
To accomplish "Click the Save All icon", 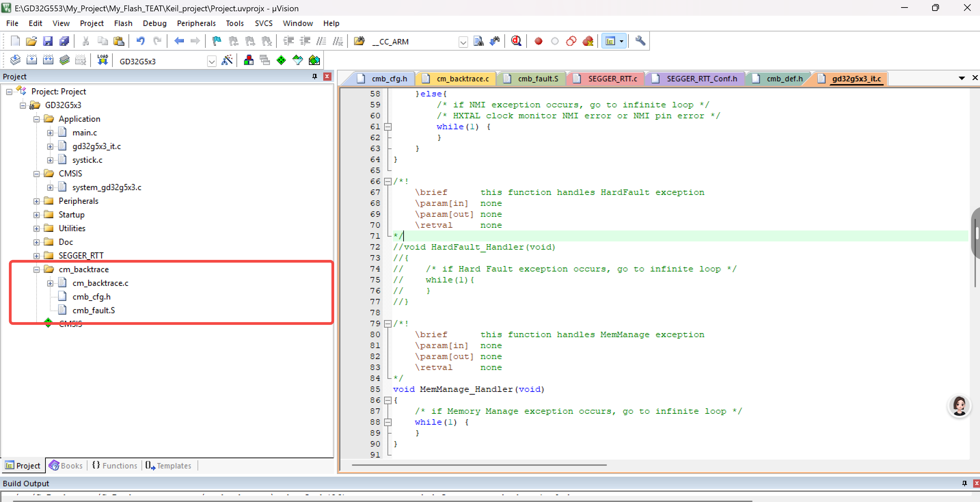I will coord(64,41).
